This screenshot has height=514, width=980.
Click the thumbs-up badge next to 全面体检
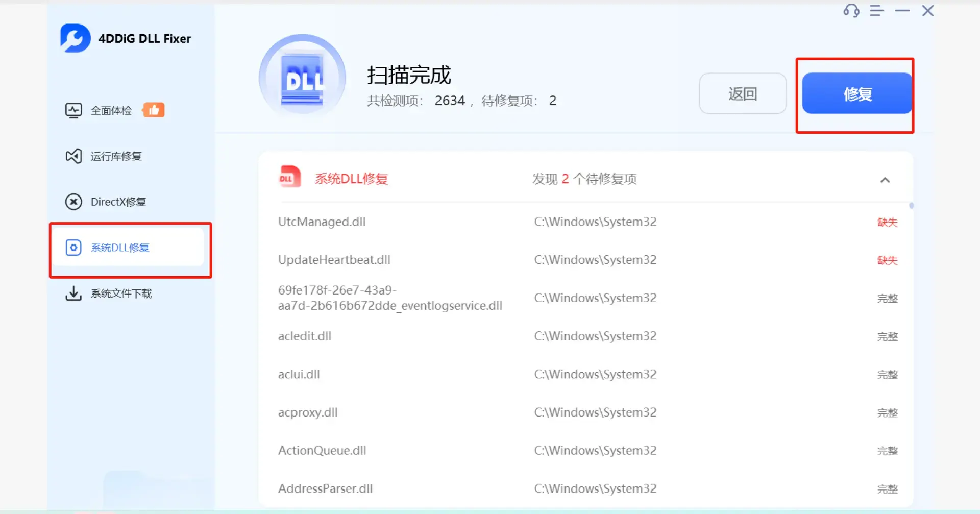[154, 109]
